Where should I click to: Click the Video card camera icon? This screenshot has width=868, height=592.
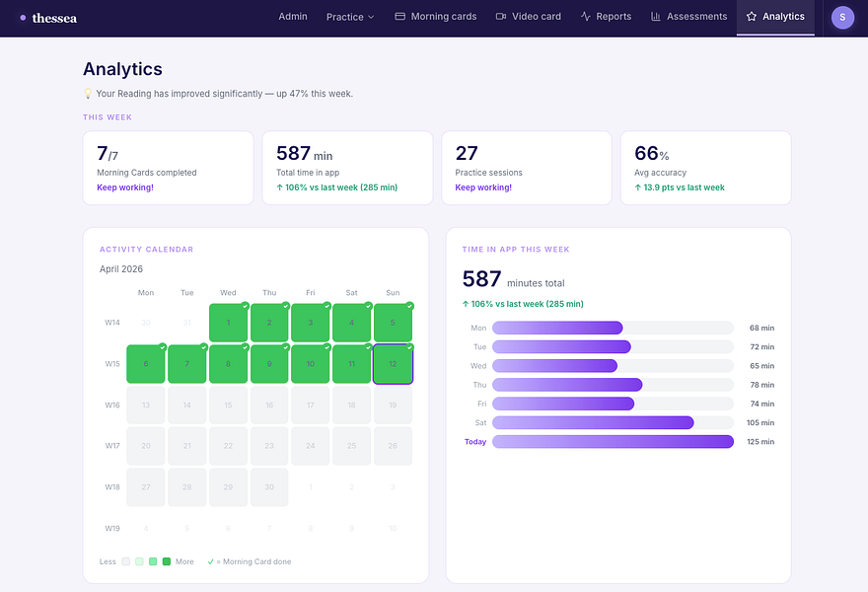[x=501, y=17]
